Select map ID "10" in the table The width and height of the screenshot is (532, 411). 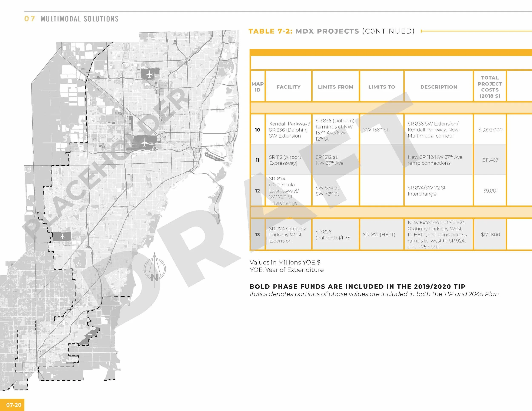(257, 130)
